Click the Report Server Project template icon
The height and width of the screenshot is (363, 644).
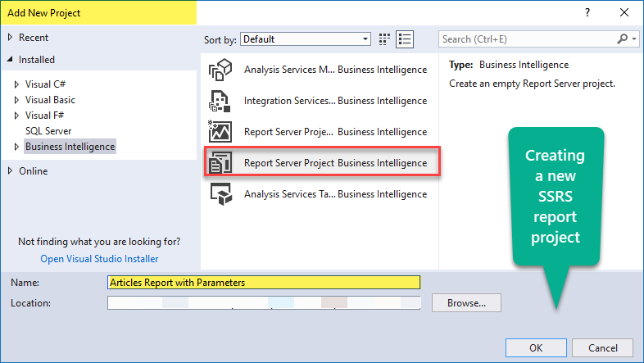[220, 162]
